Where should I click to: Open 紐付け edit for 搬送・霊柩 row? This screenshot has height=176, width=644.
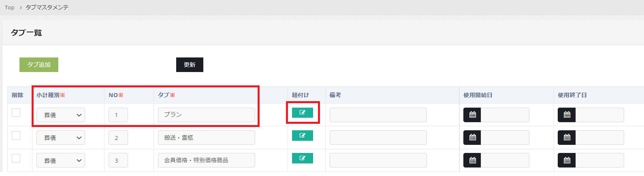tap(302, 136)
